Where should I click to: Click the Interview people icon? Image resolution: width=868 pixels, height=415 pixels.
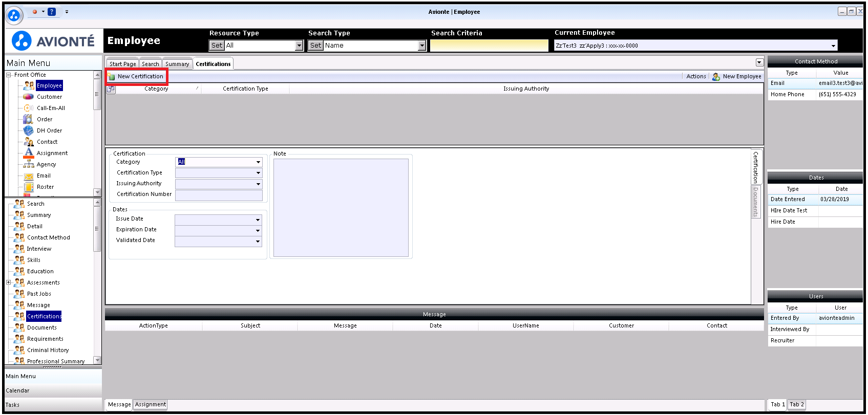tap(19, 249)
